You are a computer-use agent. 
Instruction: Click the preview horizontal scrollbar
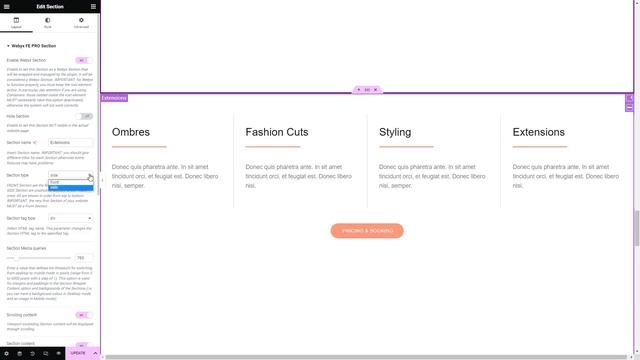[366, 357]
